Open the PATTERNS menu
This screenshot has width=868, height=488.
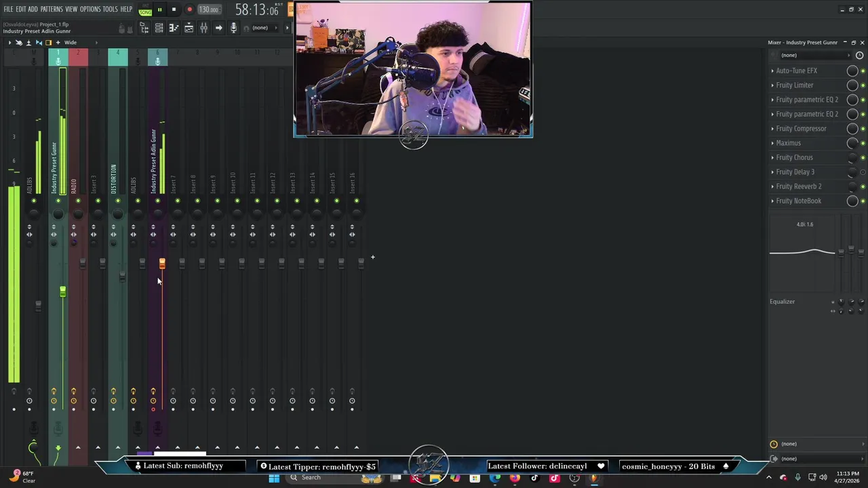[52, 9]
